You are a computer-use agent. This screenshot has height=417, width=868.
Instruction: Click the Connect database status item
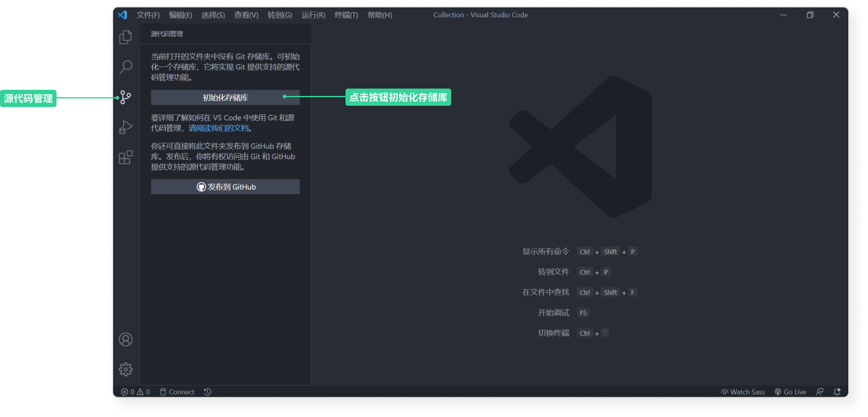coord(177,392)
